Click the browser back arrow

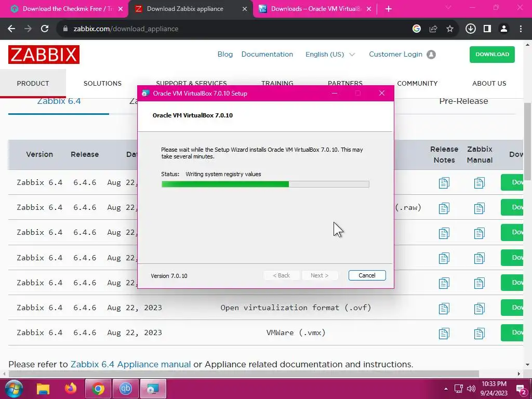11,29
